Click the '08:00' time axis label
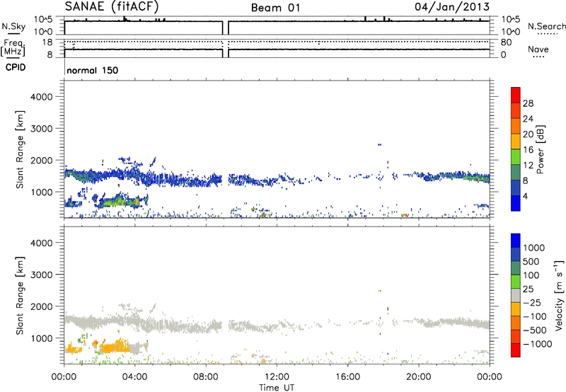The width and height of the screenshot is (566, 392). coord(206,377)
